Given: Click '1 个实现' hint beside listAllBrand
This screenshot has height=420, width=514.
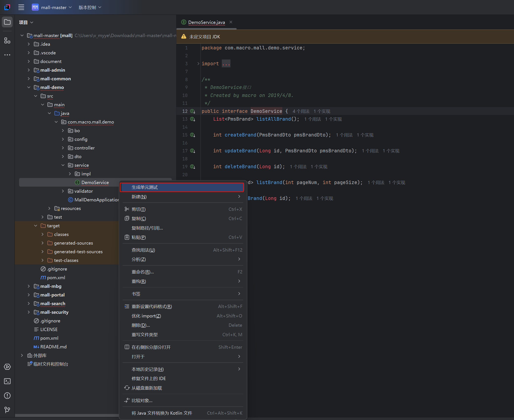Looking at the screenshot, I should (x=333, y=119).
